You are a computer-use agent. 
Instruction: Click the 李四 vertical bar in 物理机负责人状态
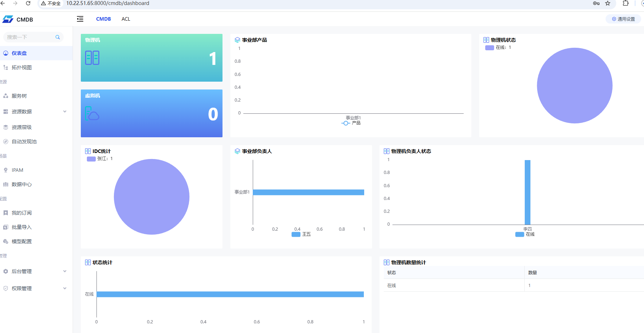click(528, 193)
